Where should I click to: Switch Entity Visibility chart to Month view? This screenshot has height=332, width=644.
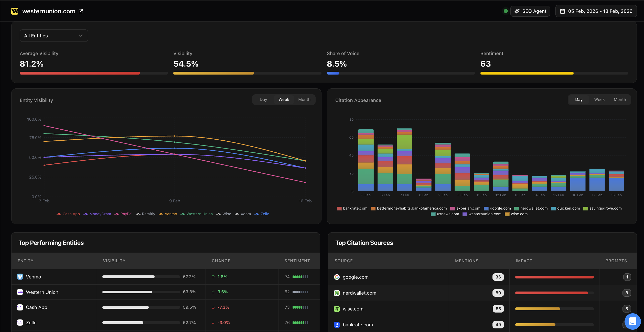click(304, 99)
